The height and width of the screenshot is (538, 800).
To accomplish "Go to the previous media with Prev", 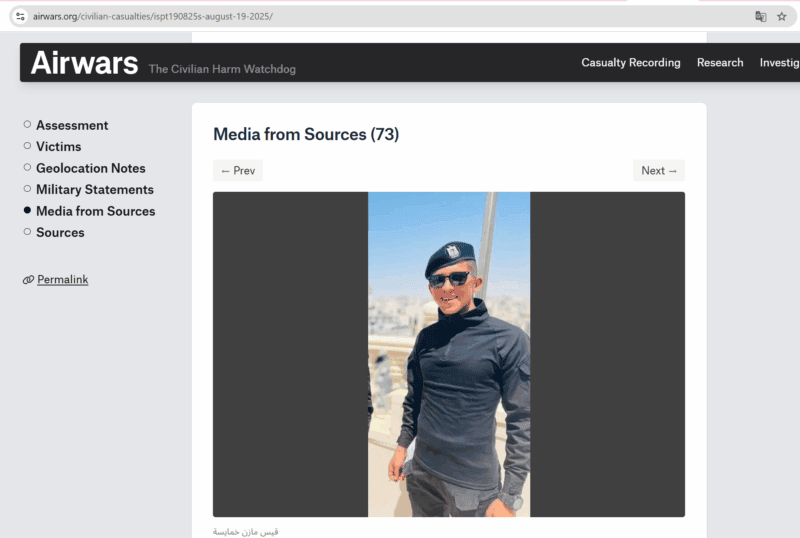I will tap(238, 171).
